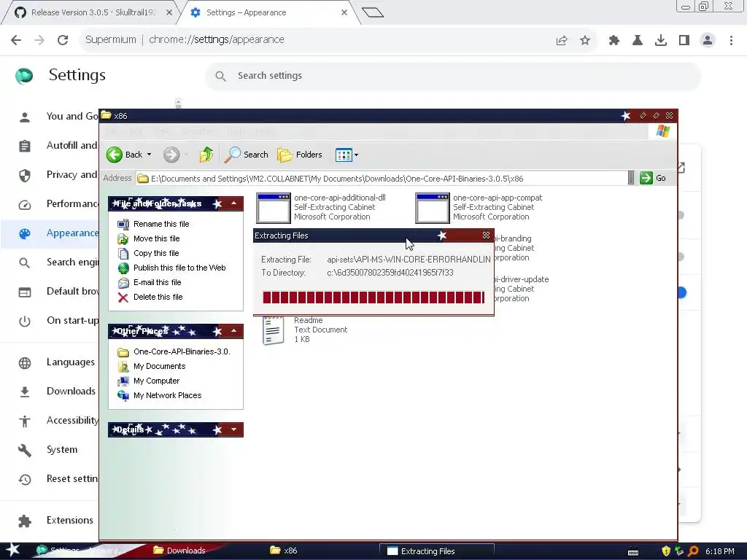Click the green Go button

coord(653,178)
